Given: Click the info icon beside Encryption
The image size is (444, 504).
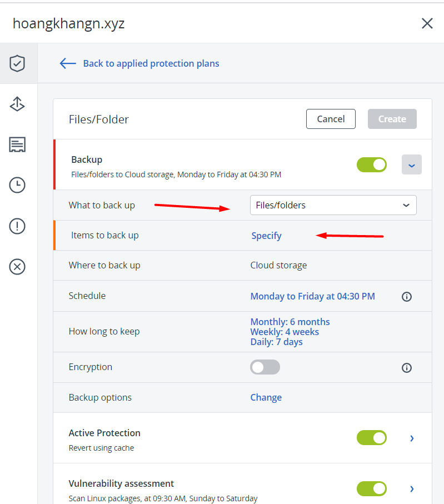Looking at the screenshot, I should [x=407, y=367].
